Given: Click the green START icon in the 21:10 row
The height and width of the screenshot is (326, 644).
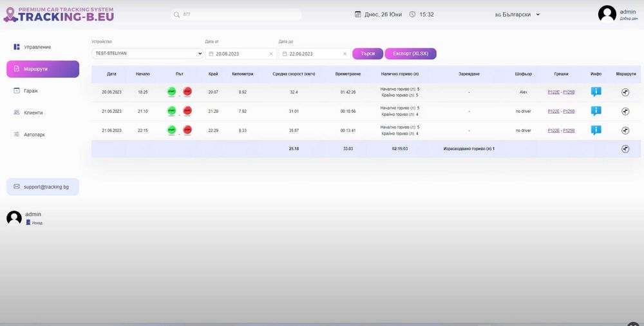Looking at the screenshot, I should [172, 111].
